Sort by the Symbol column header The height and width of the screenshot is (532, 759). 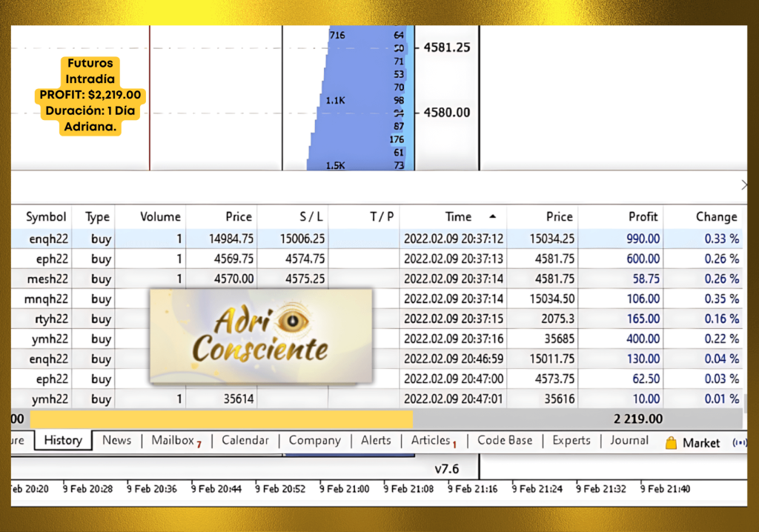46,217
